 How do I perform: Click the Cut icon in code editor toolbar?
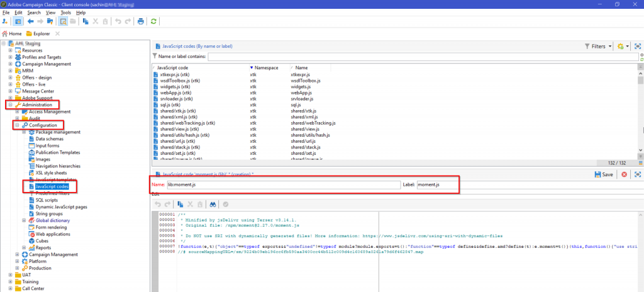190,203
